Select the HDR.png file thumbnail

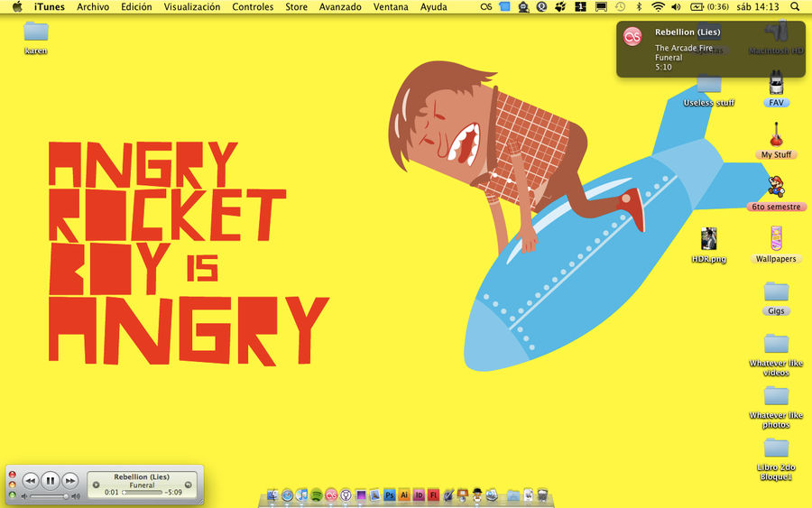(x=709, y=245)
